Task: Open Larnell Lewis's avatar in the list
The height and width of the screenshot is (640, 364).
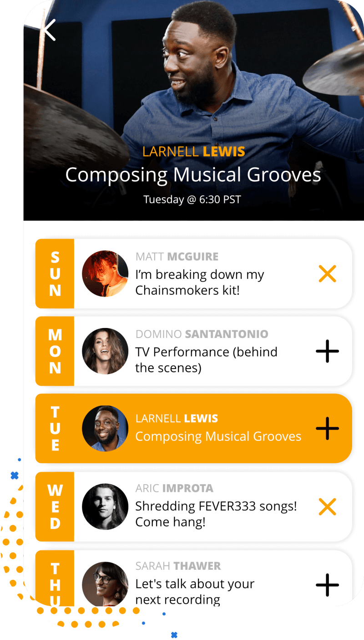Action: 105,429
